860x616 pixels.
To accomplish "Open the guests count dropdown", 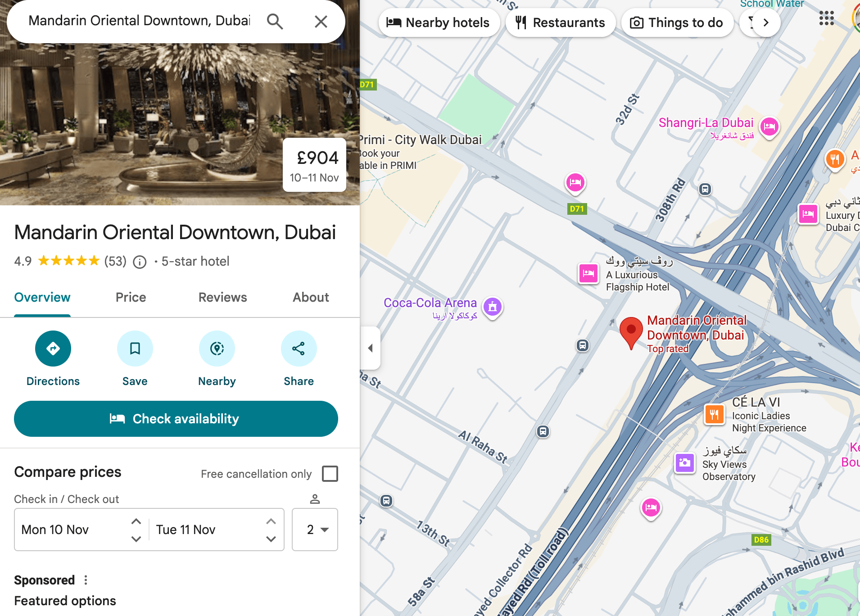I will click(315, 530).
